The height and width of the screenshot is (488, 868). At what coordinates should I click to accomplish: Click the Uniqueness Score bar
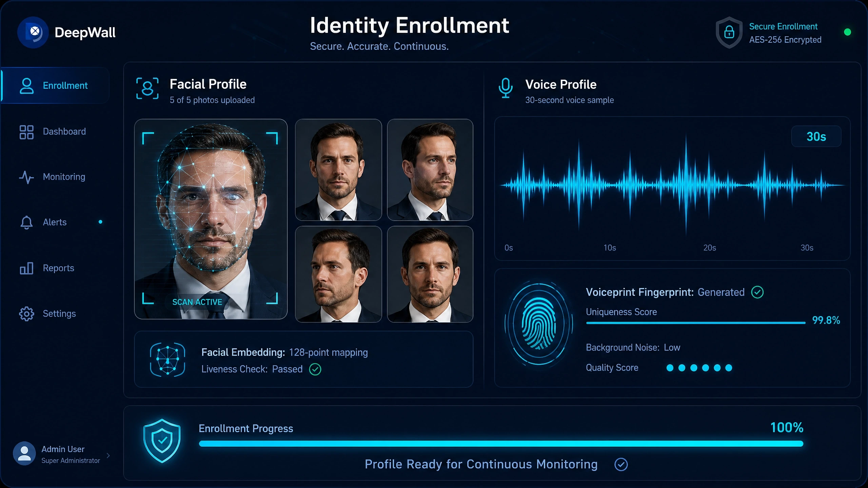click(695, 323)
